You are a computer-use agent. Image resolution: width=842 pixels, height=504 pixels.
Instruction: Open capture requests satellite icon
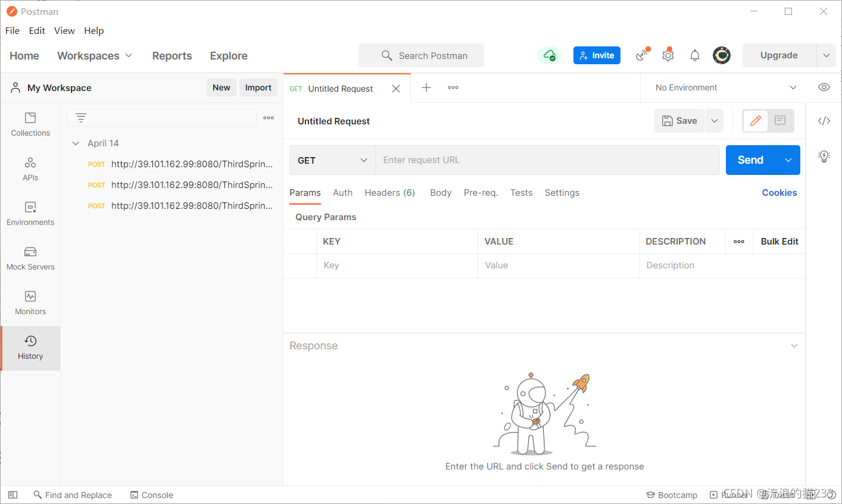[642, 55]
